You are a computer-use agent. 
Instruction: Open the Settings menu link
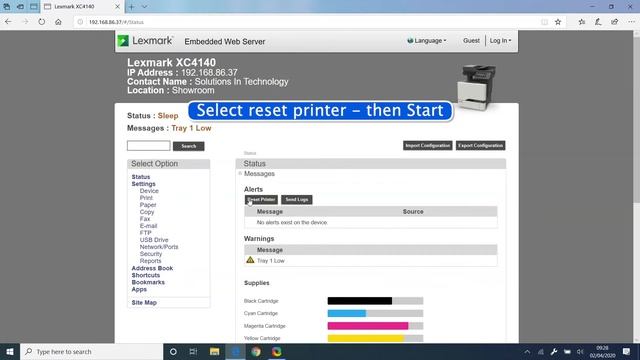143,184
